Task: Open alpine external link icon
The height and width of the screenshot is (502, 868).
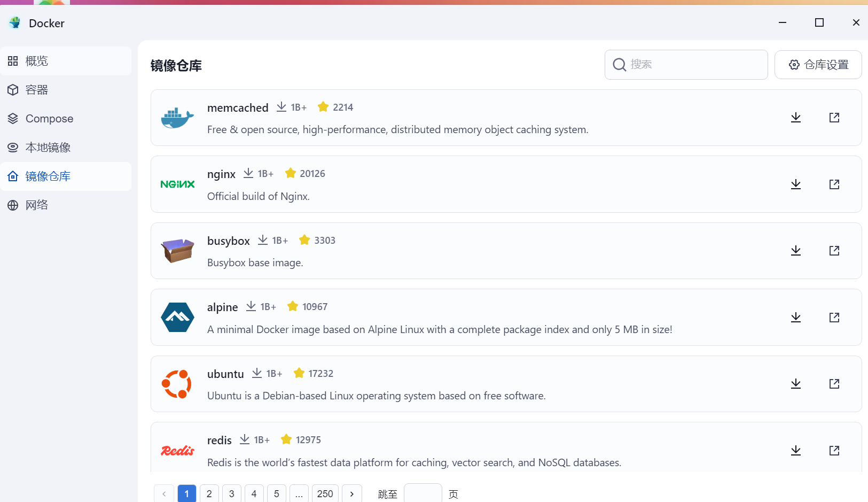Action: [834, 318]
